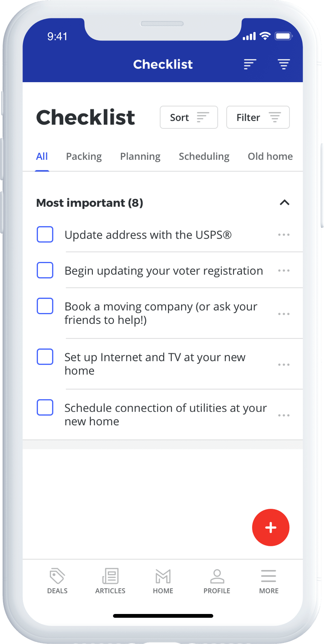
Task: Click the Filter button
Action: click(x=258, y=117)
